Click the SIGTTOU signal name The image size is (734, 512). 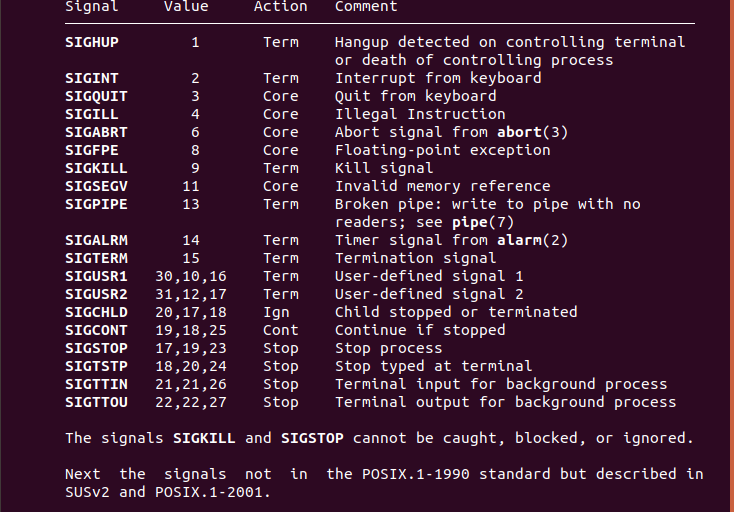point(96,402)
